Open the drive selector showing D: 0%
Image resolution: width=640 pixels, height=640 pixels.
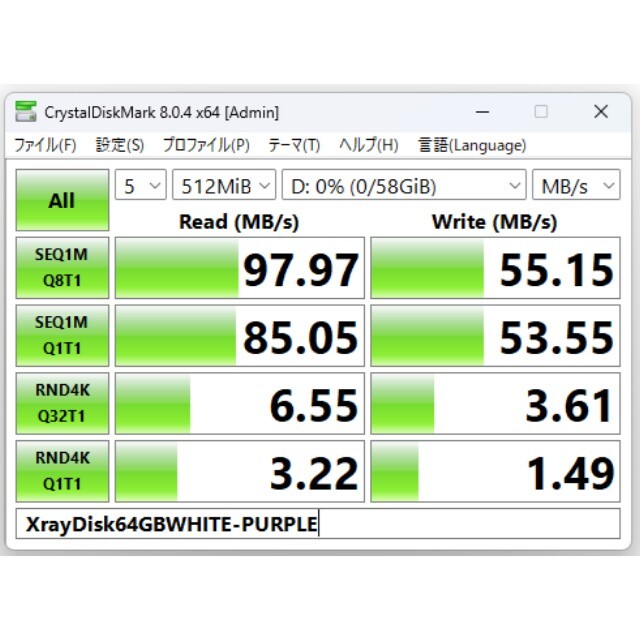(404, 185)
